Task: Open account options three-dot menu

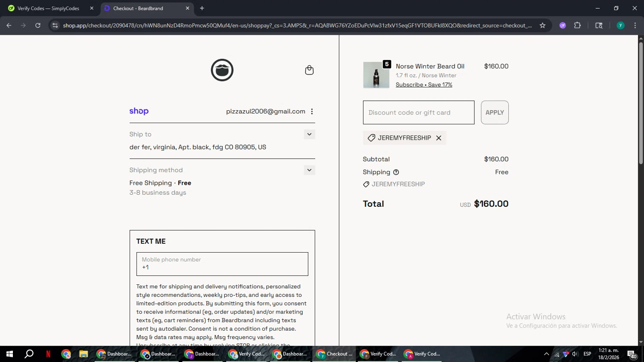Action: (312, 112)
